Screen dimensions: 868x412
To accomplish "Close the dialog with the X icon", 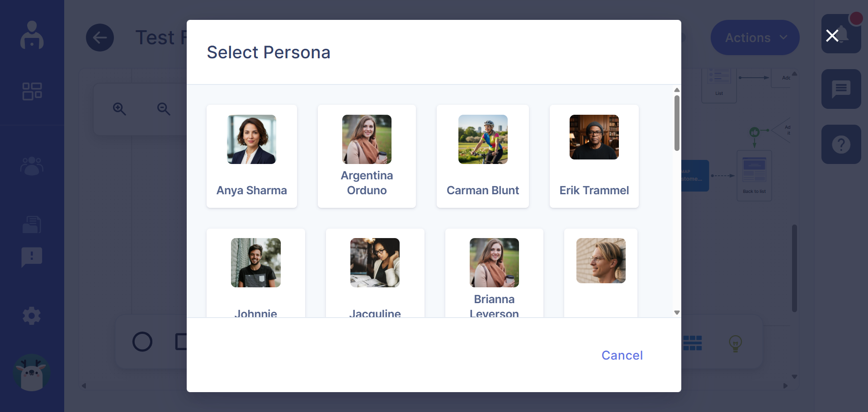I will pos(832,36).
